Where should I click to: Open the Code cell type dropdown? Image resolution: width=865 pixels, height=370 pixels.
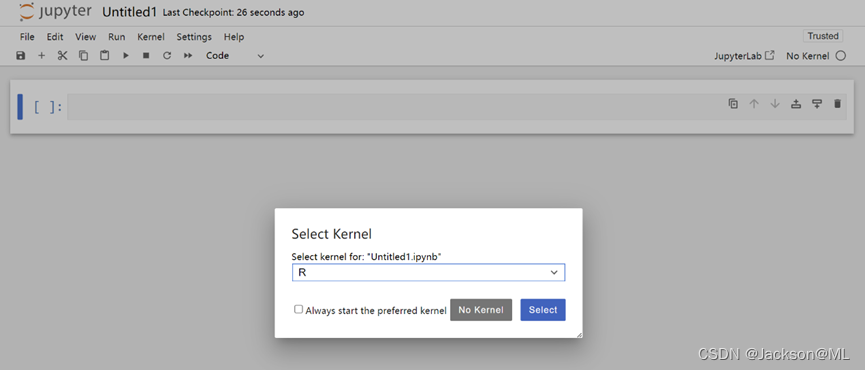coord(235,56)
